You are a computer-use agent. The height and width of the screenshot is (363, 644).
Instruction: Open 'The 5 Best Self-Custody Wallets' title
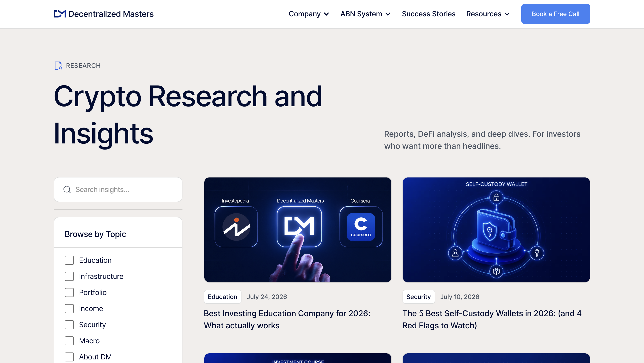tap(492, 319)
